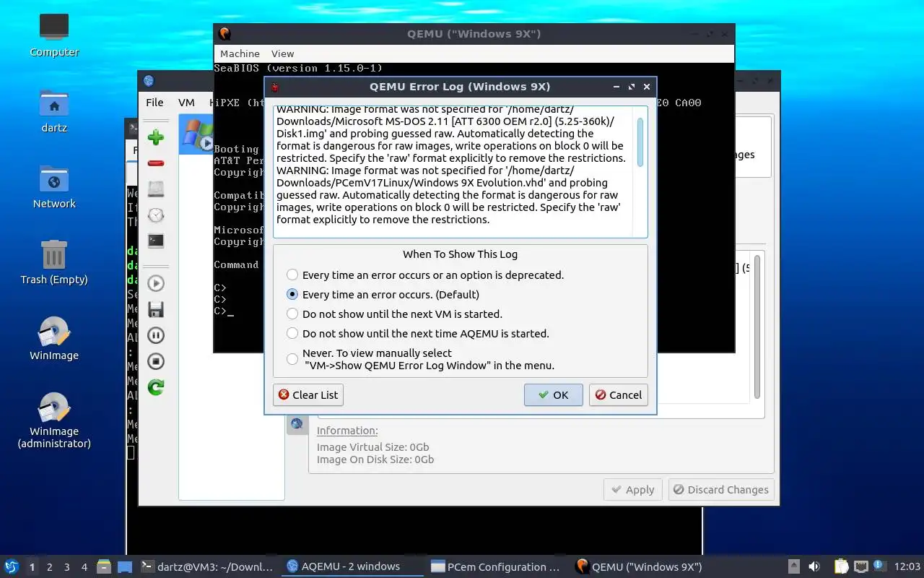924x578 pixels.
Task: Open the View menu in QEMU window
Action: click(x=282, y=53)
